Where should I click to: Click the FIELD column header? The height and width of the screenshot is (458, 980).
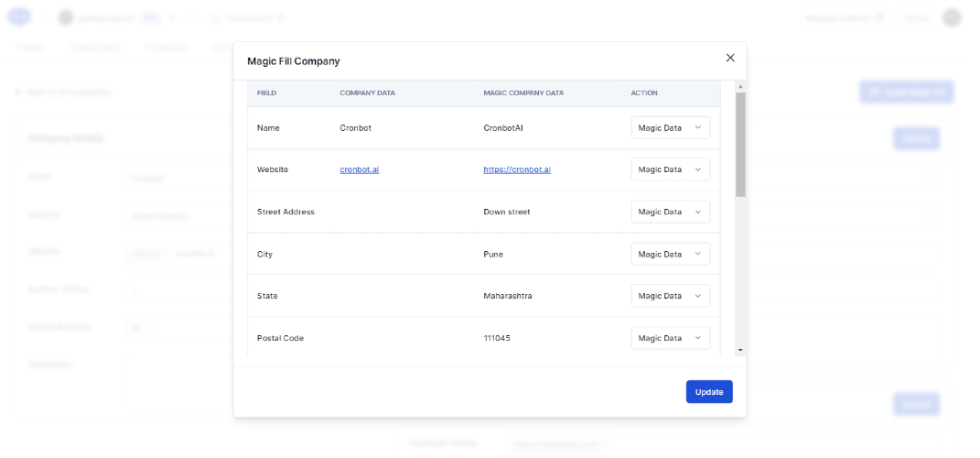tap(266, 93)
